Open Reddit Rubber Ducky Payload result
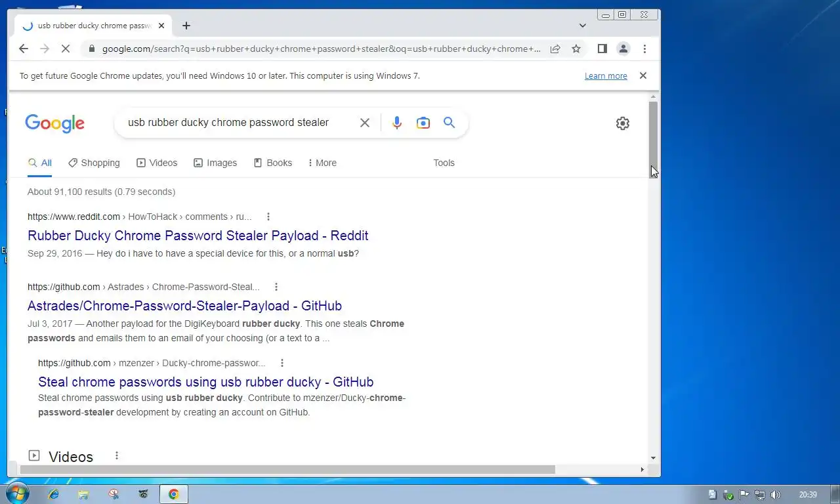This screenshot has width=840, height=504. pyautogui.click(x=198, y=236)
